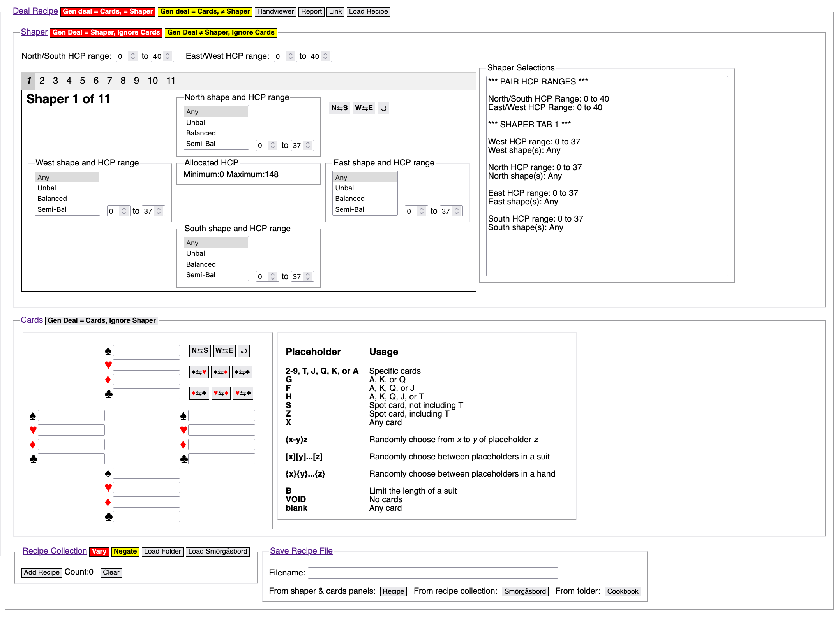
Task: Swap hearts with clubs suits
Action: click(243, 393)
